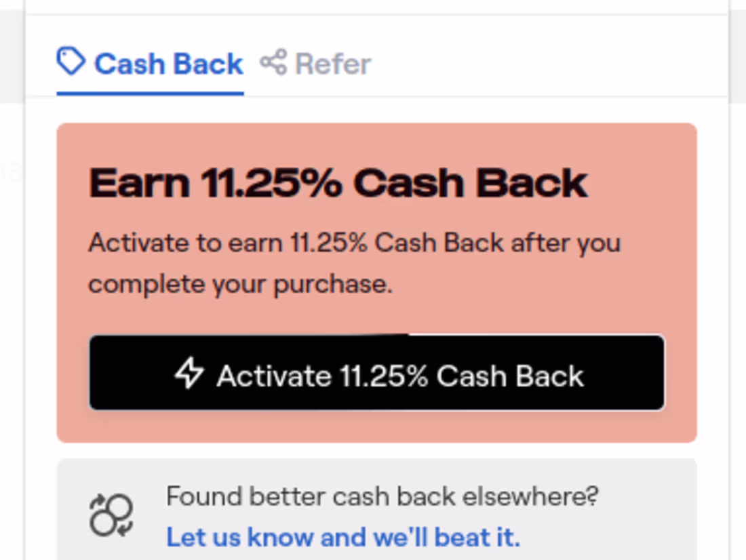Click the gray price-match banner background
The height and width of the screenshot is (560, 746).
[x=644, y=515]
